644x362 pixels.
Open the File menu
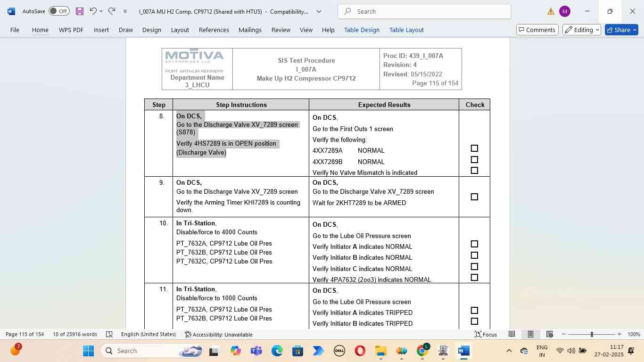click(15, 30)
